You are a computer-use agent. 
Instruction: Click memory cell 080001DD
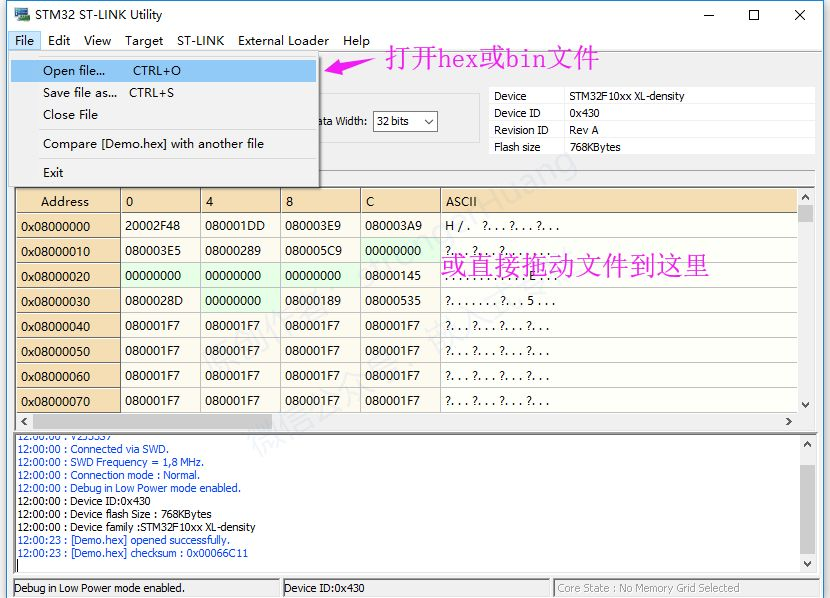[241, 226]
